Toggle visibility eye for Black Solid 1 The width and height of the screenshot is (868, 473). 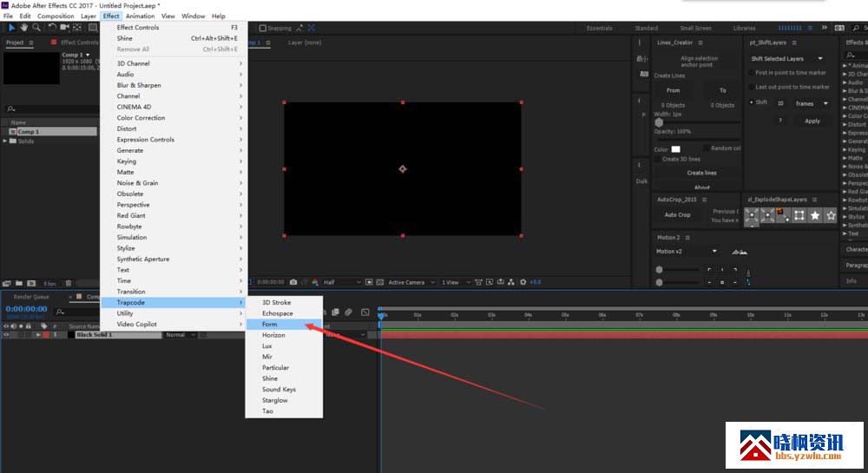6,335
